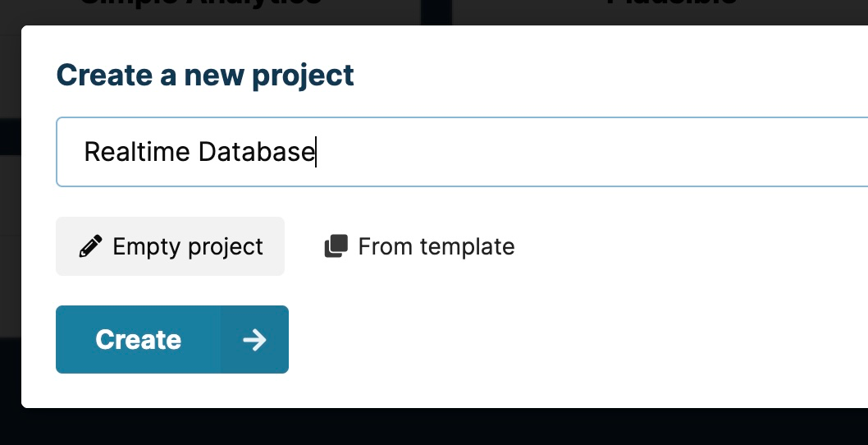Switch to the From template option

(419, 246)
